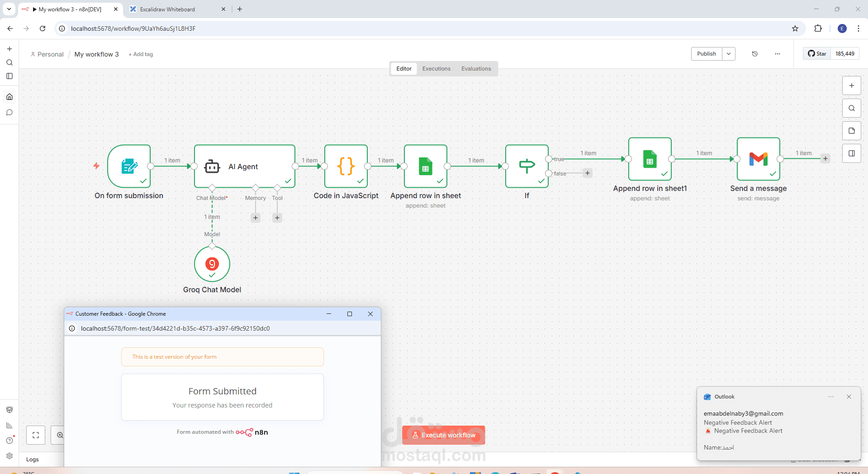Add node on the If false branch

pos(588,173)
